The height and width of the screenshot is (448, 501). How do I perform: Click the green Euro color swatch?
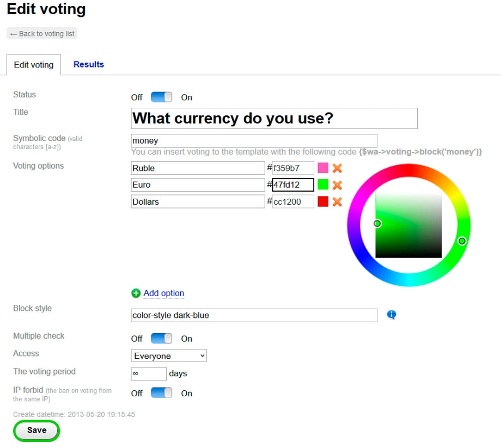point(323,185)
